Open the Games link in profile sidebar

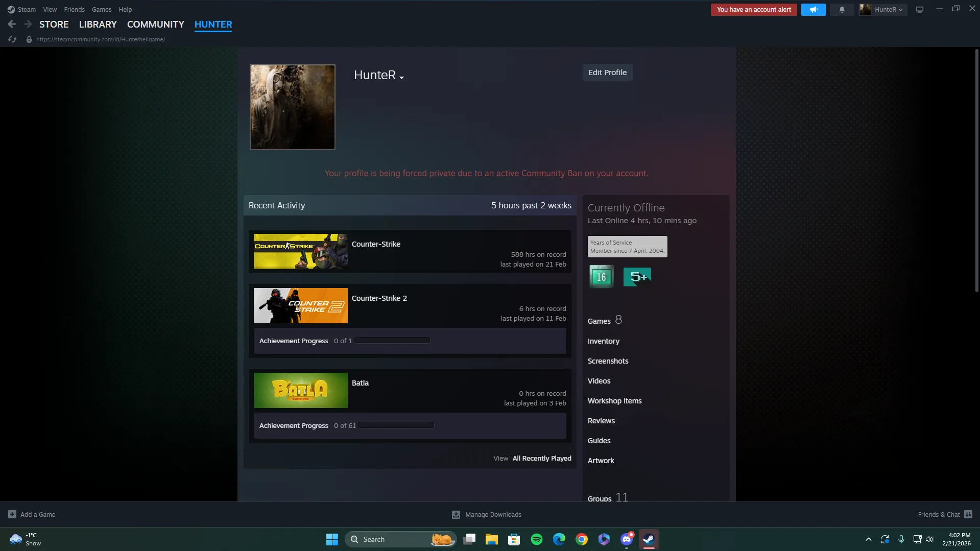coord(599,321)
